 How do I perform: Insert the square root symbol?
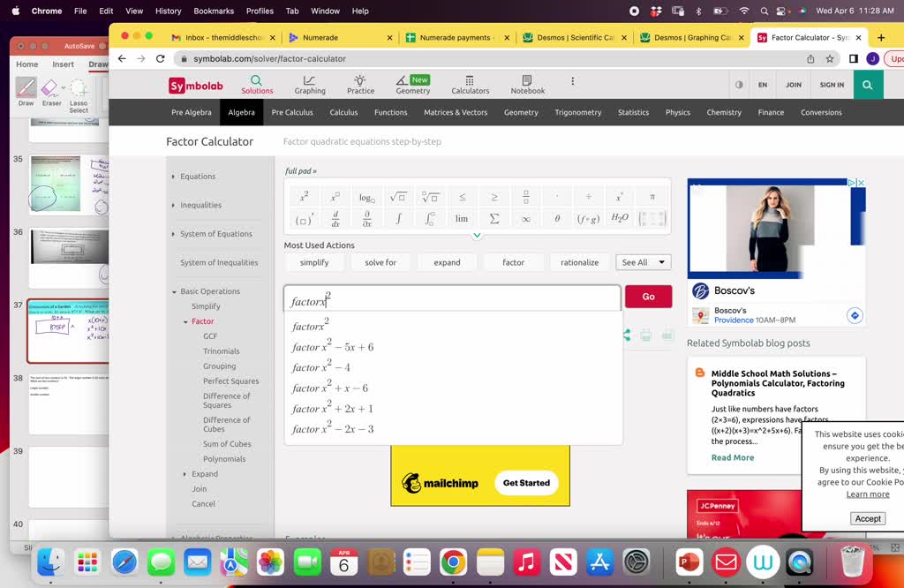pyautogui.click(x=397, y=197)
